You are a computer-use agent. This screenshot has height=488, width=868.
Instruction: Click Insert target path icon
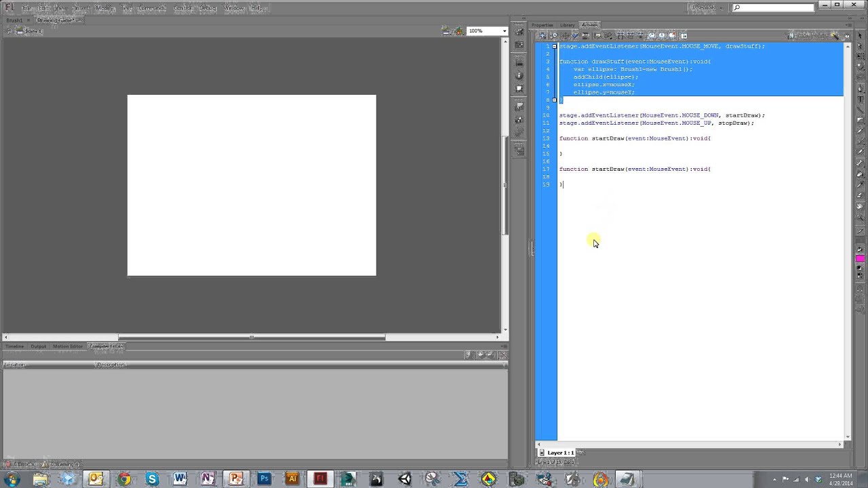coord(565,35)
